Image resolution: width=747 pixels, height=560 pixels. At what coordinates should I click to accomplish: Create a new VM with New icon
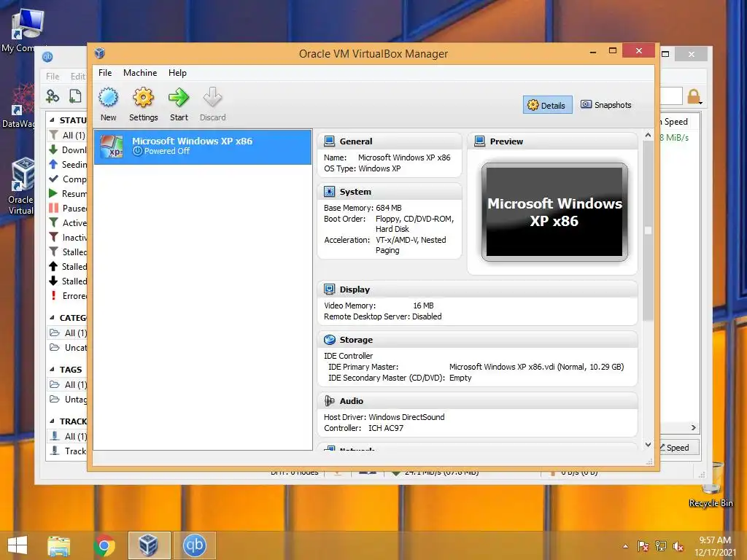click(108, 98)
